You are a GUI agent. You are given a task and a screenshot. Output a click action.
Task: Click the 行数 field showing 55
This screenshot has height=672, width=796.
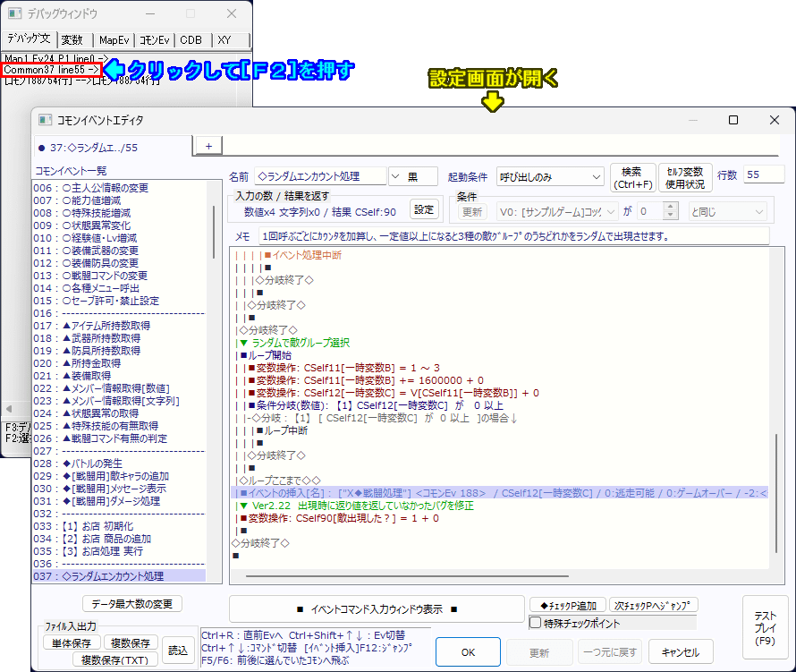(x=764, y=174)
